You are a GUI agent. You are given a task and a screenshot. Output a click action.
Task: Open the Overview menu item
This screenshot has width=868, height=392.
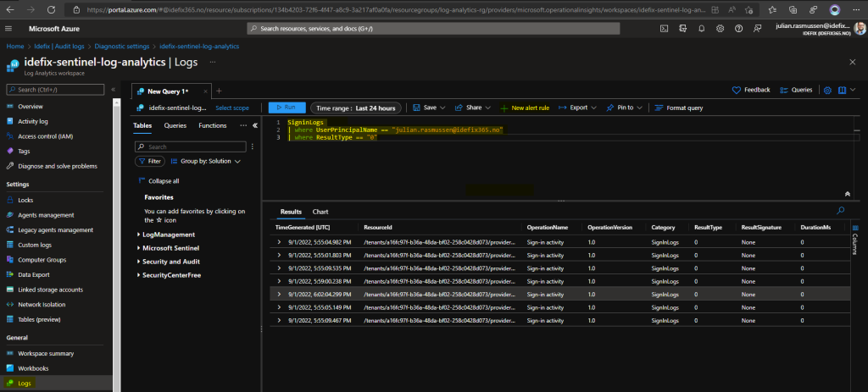point(31,106)
